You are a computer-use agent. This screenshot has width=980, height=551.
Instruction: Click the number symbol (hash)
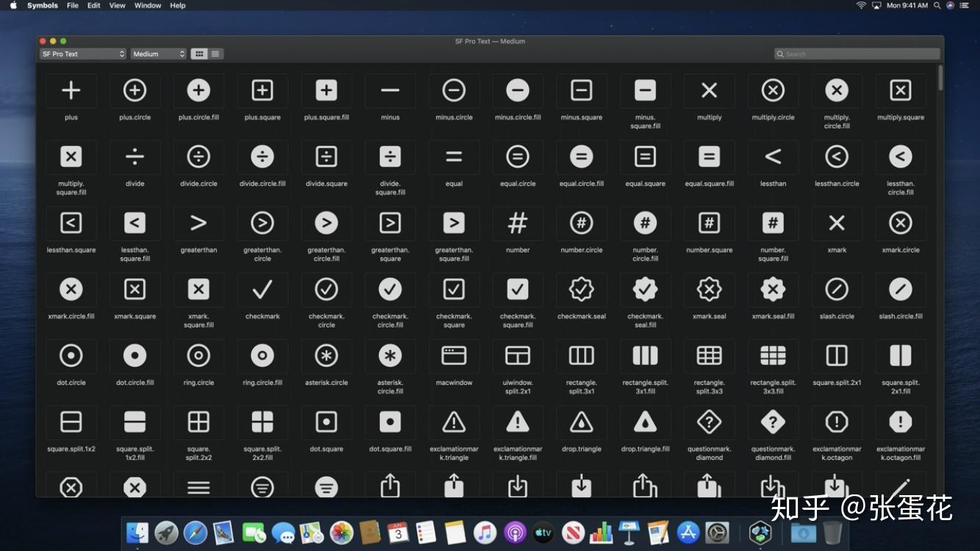(518, 223)
